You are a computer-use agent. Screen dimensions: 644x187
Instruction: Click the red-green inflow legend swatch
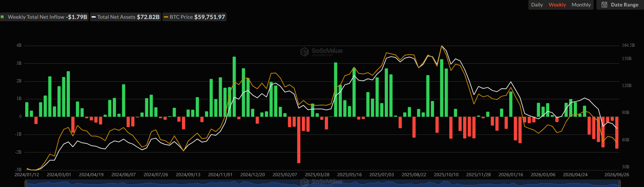point(2,17)
